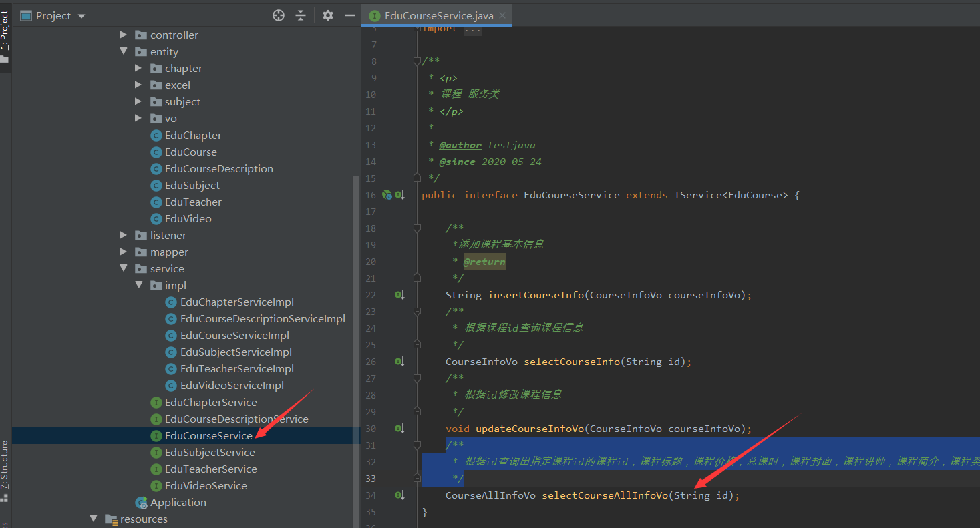Click implementation gutter icon on line 22

[x=399, y=295]
